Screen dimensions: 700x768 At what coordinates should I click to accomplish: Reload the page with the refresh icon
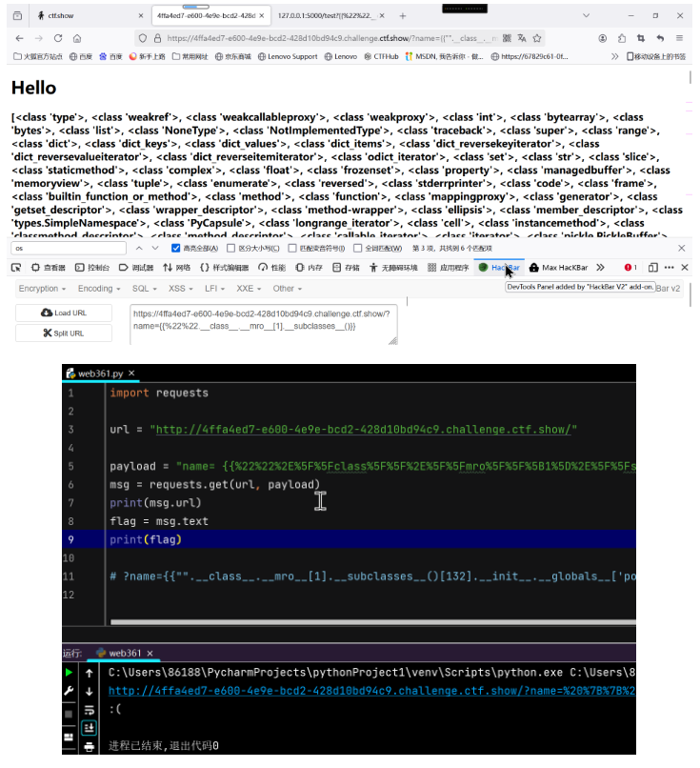pyautogui.click(x=58, y=38)
